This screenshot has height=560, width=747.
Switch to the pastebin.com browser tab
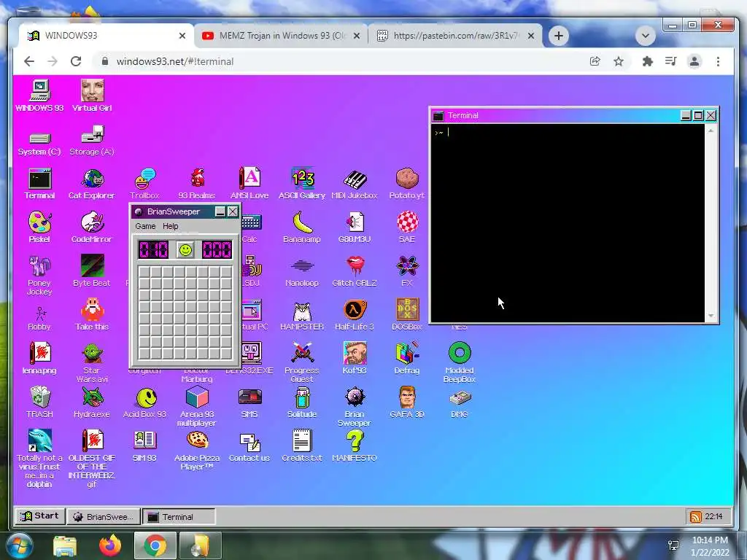[455, 36]
